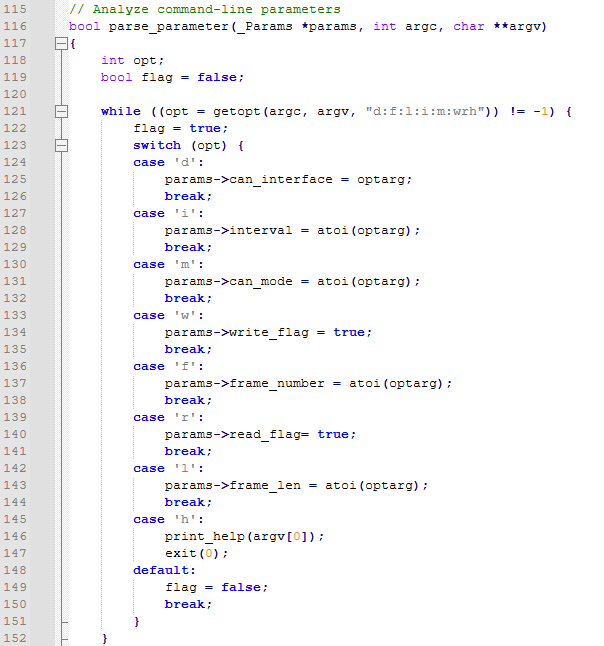Image resolution: width=604 pixels, height=646 pixels.
Task: Click 'params->frame_number = atoi(optarg);' line
Action: click(308, 384)
